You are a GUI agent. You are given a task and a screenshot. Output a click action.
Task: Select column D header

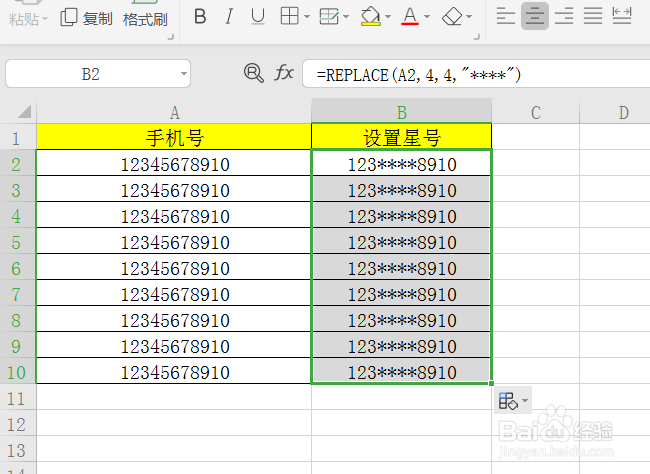tap(615, 112)
